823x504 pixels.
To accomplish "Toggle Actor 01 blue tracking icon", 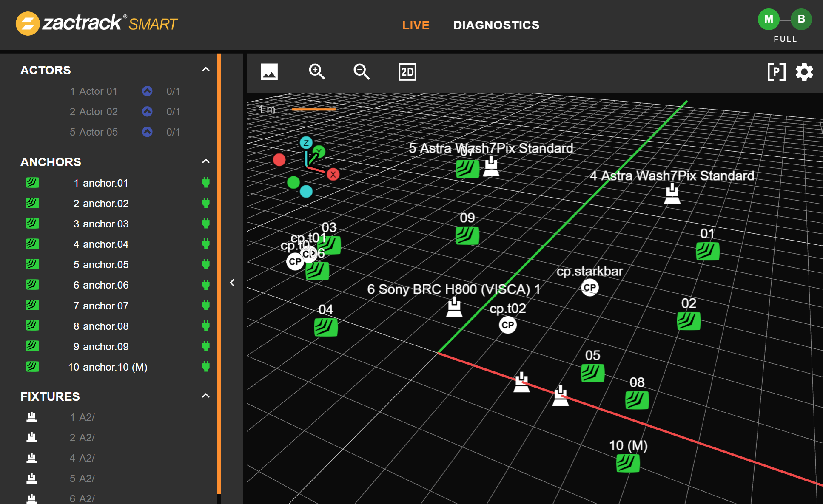I will [x=147, y=91].
